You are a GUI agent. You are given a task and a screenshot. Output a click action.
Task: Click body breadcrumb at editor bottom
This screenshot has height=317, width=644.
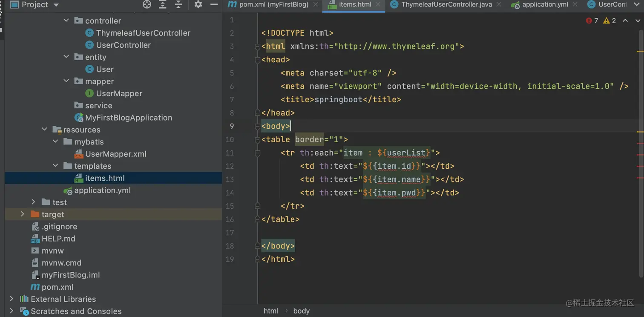(301, 311)
